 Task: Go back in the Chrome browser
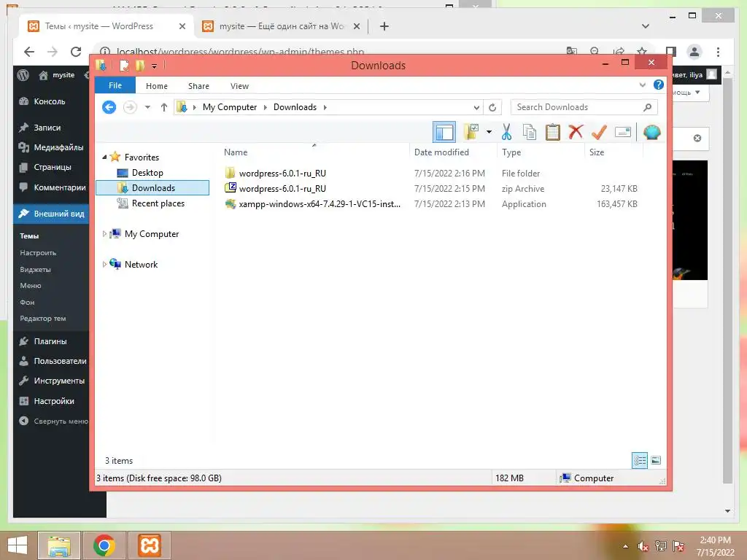(x=29, y=52)
